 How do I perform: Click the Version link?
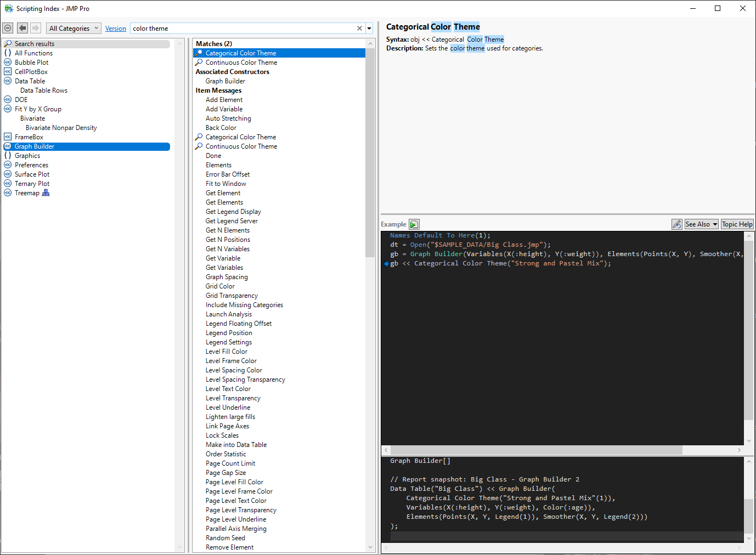(x=115, y=29)
